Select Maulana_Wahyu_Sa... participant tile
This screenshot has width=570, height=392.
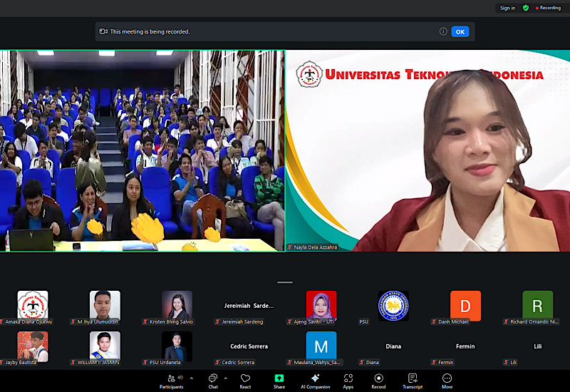pyautogui.click(x=321, y=348)
